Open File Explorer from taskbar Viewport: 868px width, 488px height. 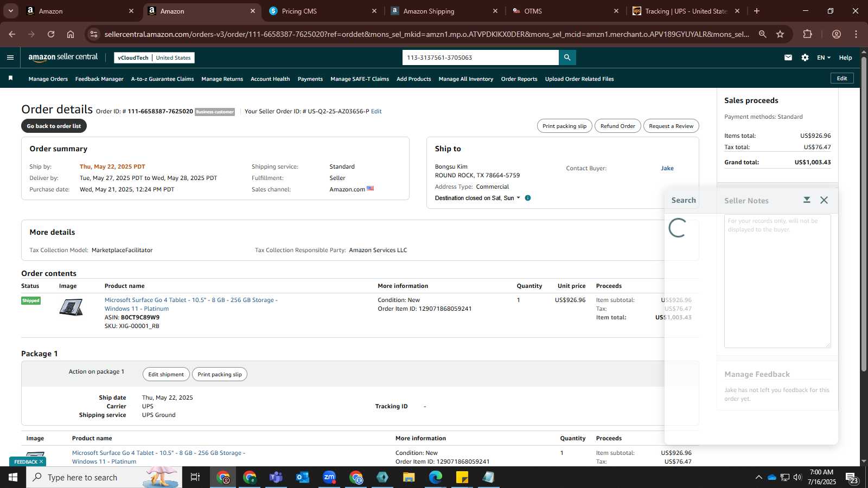tap(409, 477)
